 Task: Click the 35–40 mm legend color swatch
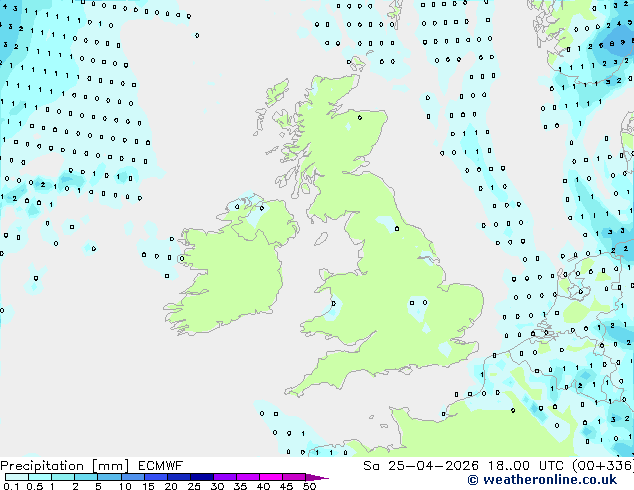(x=248, y=477)
